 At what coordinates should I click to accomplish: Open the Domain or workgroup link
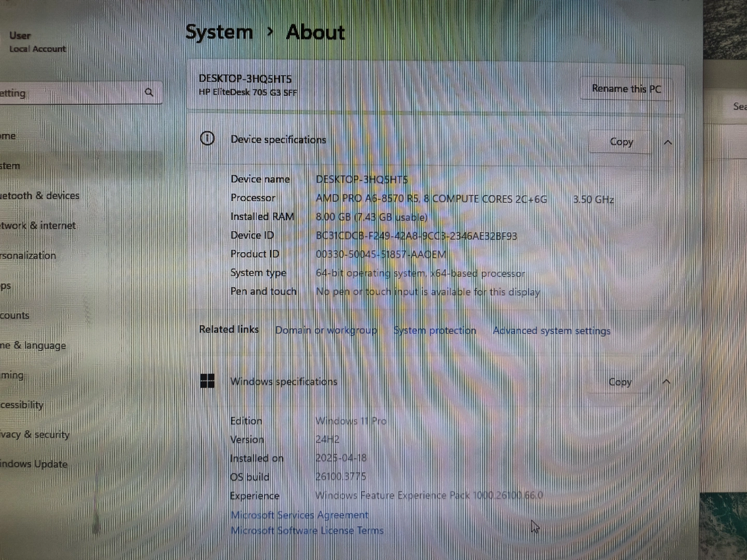(326, 330)
